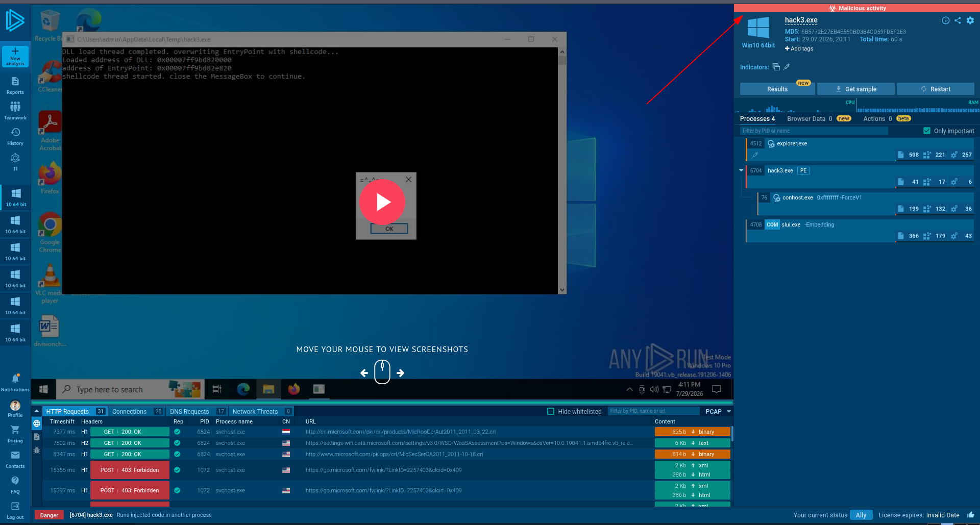Click the 814 b binary content badge

coord(693,454)
